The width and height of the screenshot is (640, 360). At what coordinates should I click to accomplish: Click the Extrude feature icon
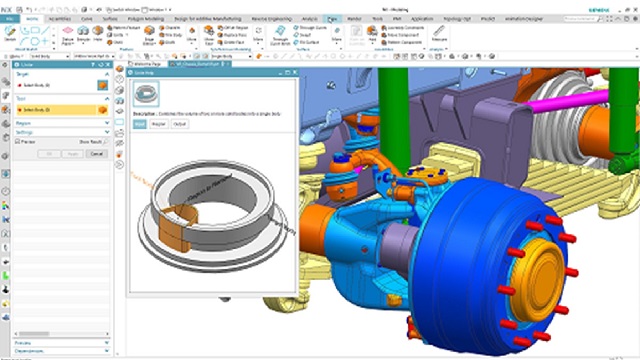coord(83,33)
